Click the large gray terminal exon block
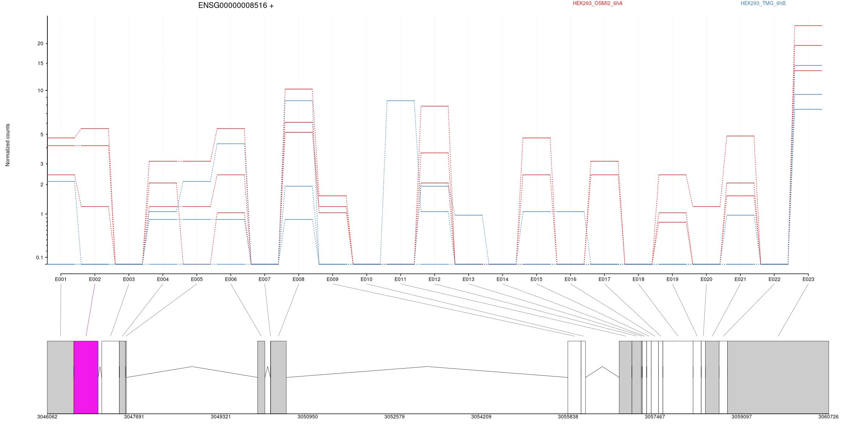 point(778,377)
